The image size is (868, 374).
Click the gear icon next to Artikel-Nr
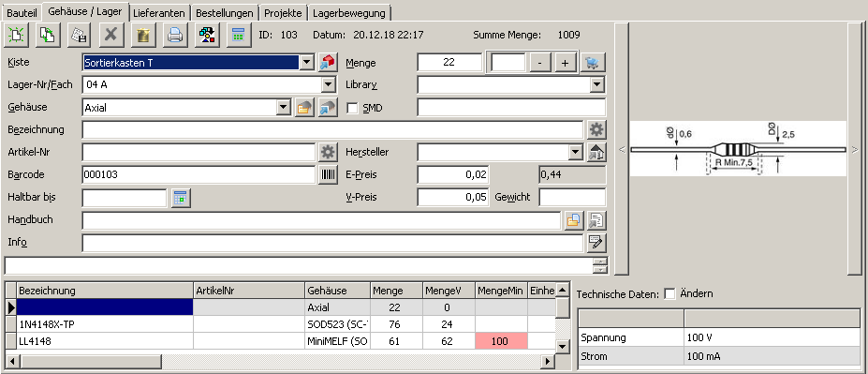[x=328, y=152]
